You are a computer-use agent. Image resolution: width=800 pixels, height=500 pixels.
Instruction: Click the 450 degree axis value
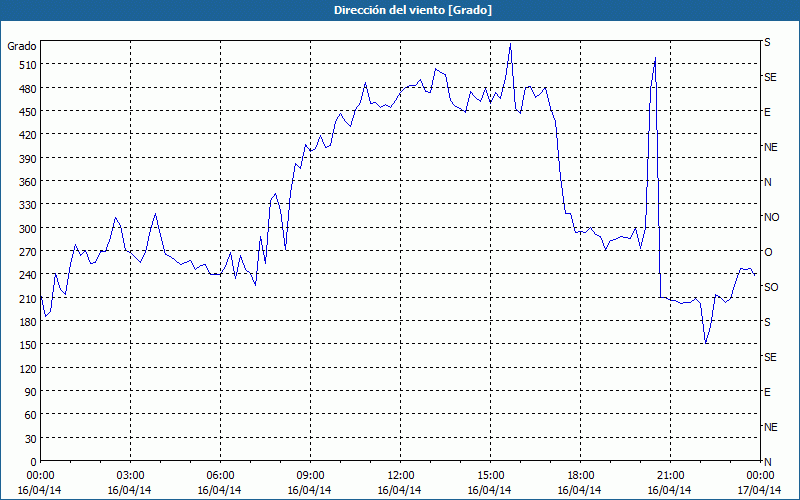[28, 112]
